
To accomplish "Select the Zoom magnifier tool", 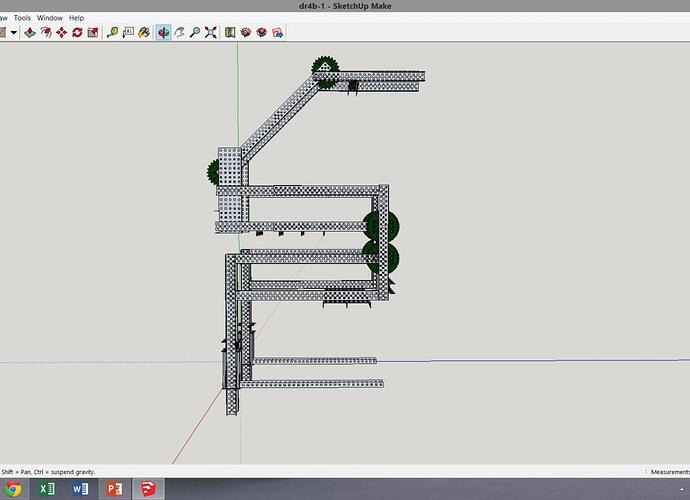I will 195,33.
